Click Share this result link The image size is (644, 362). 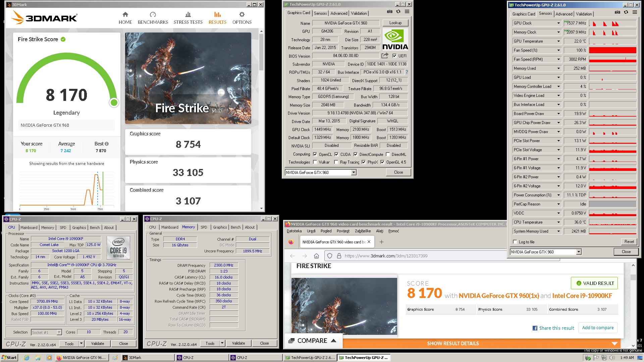pyautogui.click(x=553, y=328)
